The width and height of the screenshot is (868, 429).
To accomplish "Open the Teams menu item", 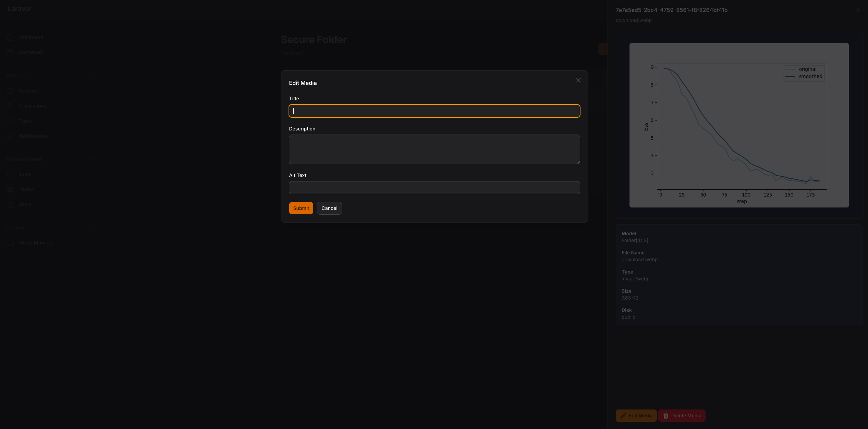I will 26,189.
